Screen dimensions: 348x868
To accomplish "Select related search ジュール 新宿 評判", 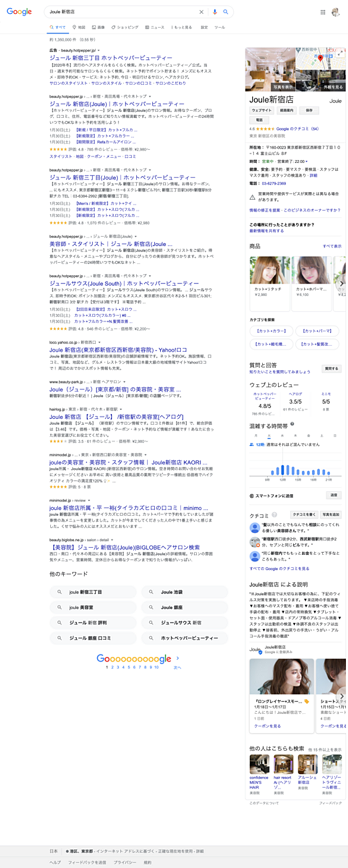I will (92, 623).
